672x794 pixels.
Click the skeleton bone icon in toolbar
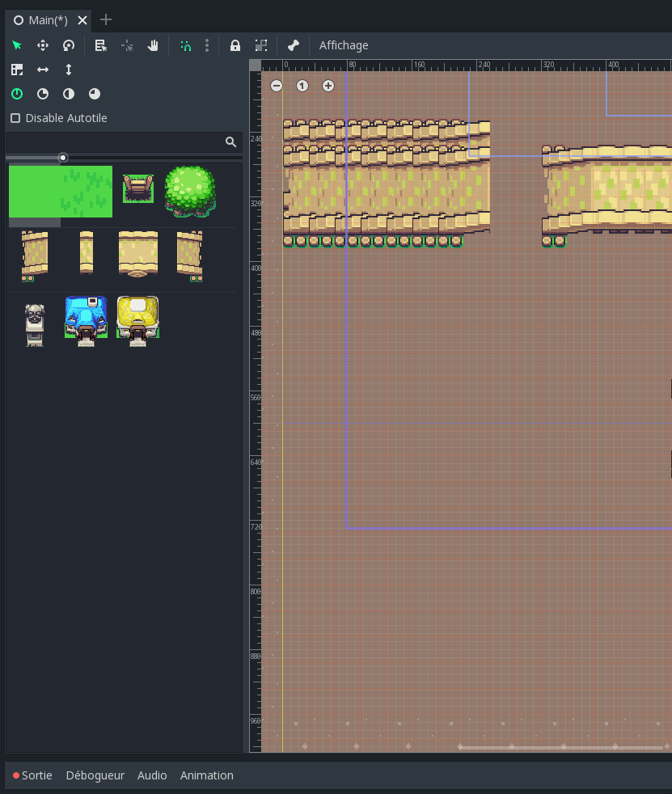(293, 45)
